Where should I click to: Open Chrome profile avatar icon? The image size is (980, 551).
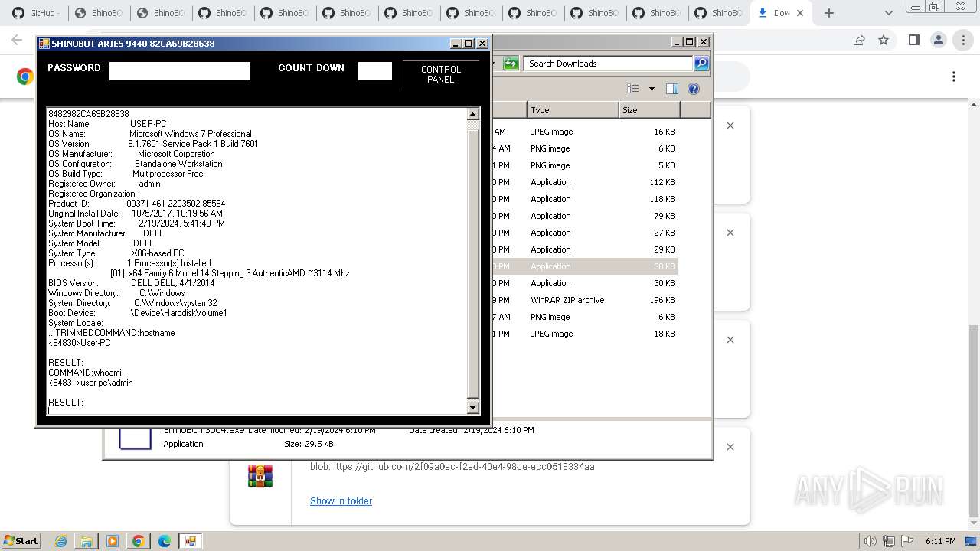[939, 40]
